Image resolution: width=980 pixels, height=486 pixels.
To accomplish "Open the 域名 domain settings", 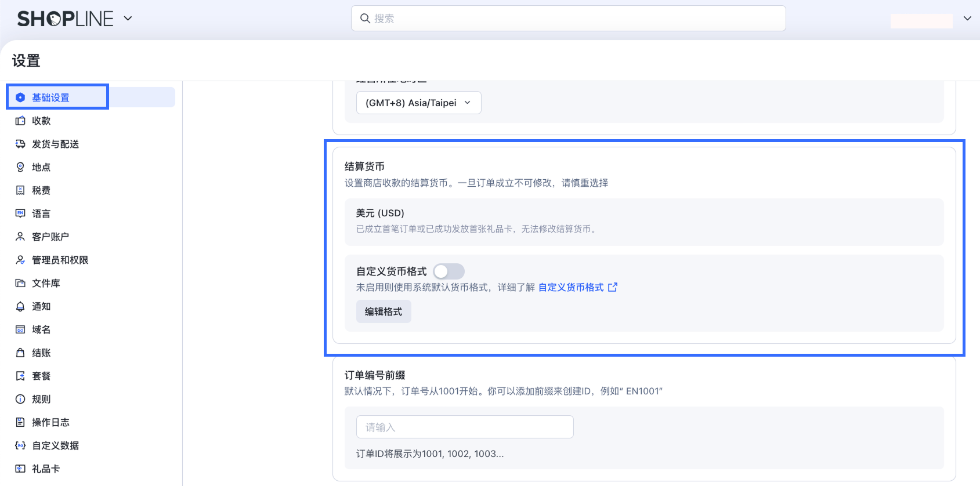I will (x=41, y=329).
